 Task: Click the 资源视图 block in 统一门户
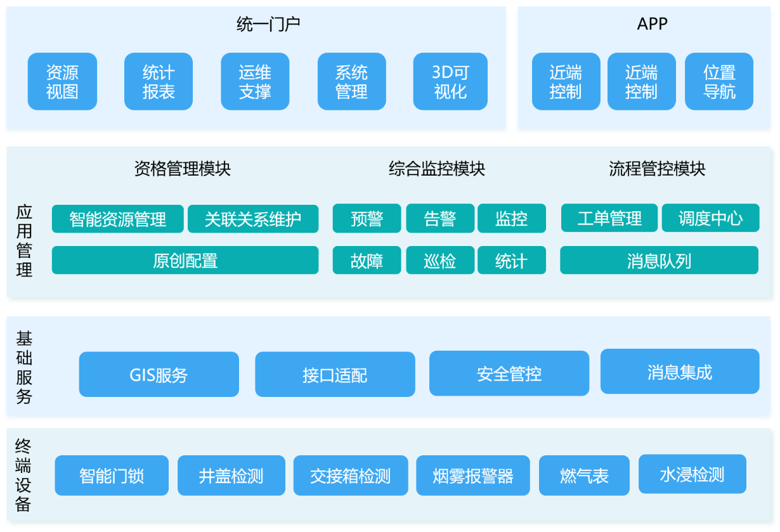(x=62, y=82)
